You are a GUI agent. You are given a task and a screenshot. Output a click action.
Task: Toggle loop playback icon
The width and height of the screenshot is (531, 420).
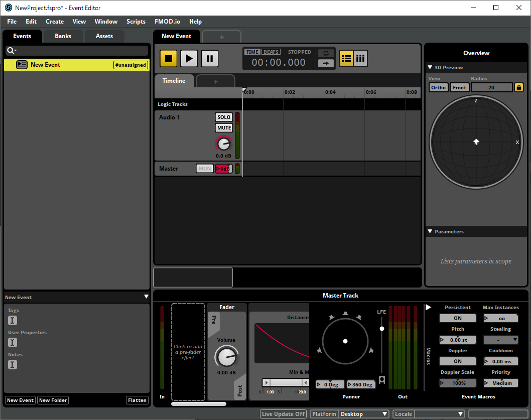tap(326, 53)
